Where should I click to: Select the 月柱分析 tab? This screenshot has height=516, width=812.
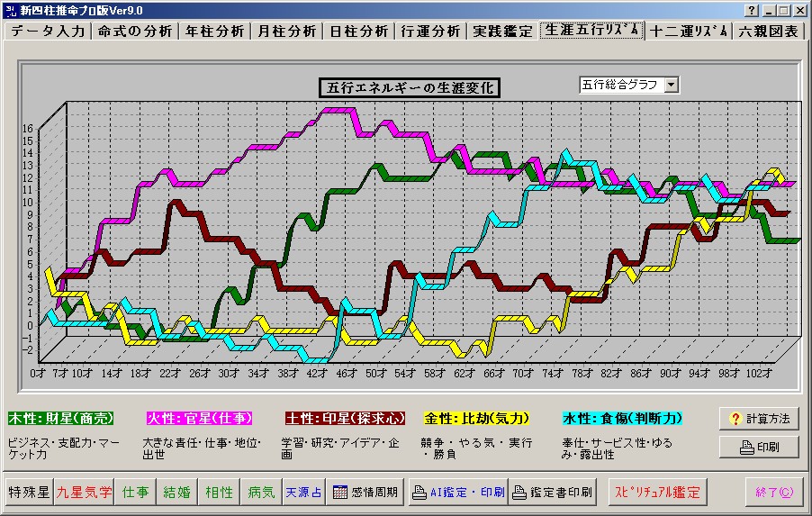pos(287,32)
